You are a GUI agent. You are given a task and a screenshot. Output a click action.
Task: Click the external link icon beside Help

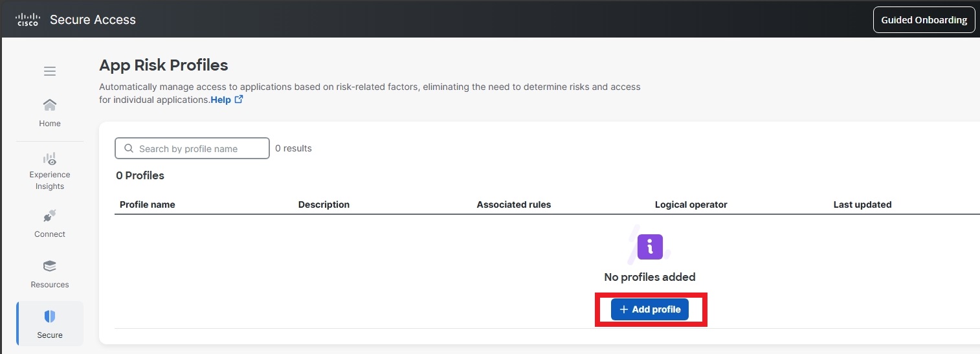click(x=239, y=100)
